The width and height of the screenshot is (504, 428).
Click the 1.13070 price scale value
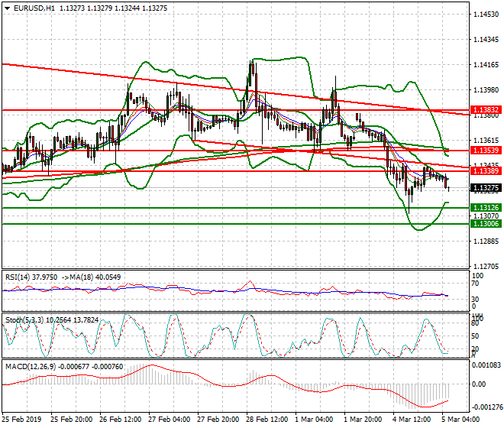click(486, 216)
